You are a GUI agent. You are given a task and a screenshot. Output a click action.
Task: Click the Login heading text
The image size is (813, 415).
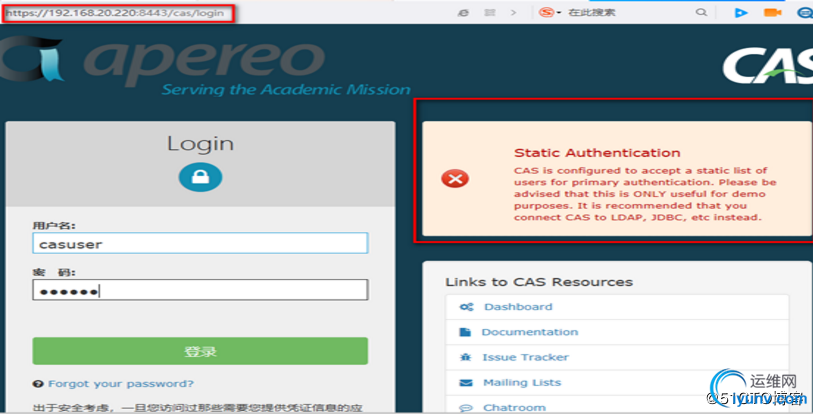200,143
